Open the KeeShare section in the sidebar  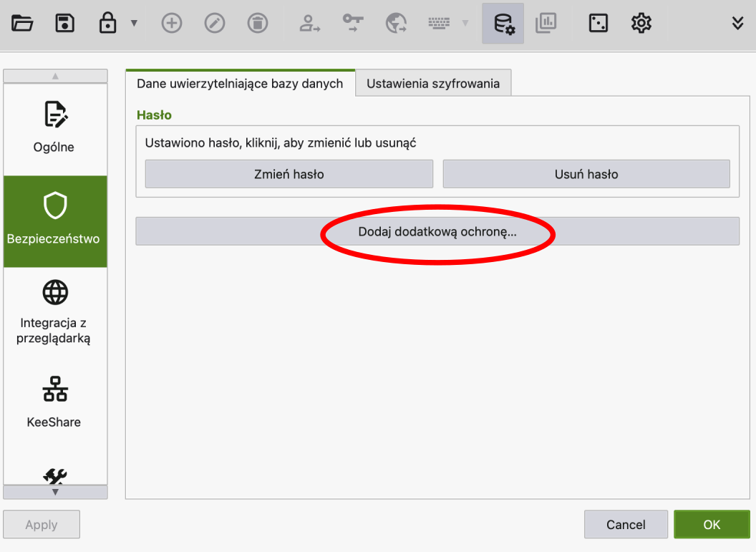click(54, 402)
